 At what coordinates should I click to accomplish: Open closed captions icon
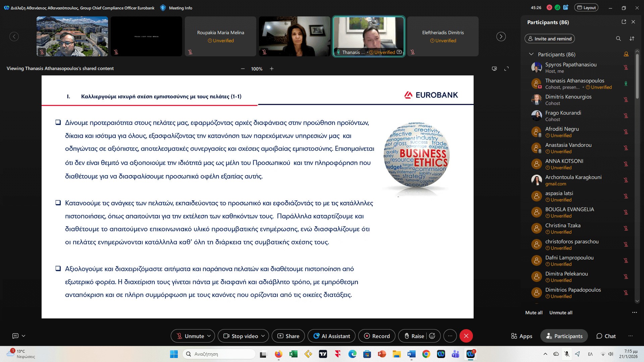(x=15, y=336)
